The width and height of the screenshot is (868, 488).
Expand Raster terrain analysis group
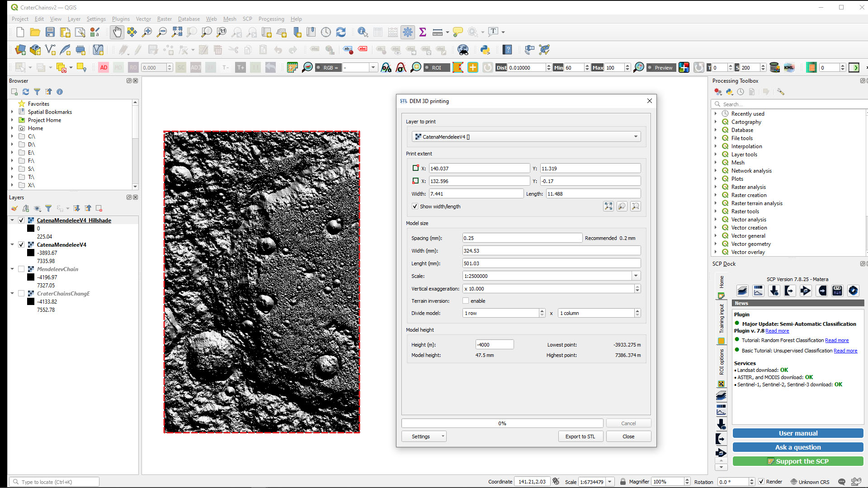716,203
